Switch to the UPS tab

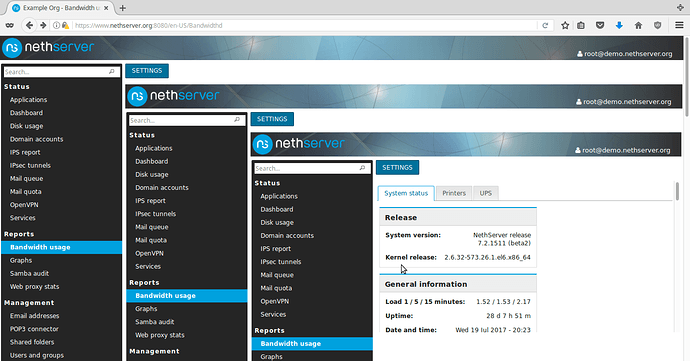(486, 193)
